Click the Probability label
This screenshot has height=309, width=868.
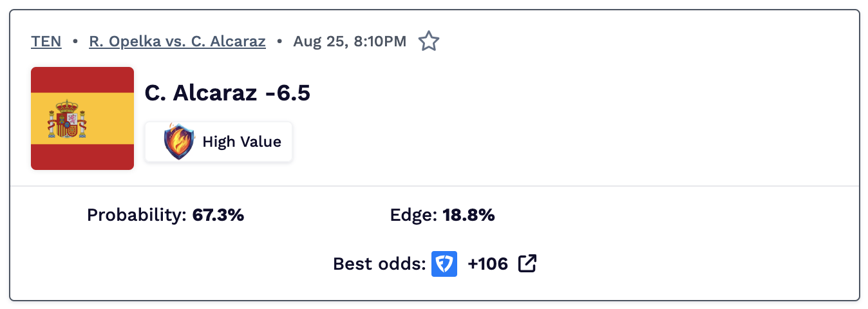pyautogui.click(x=137, y=215)
